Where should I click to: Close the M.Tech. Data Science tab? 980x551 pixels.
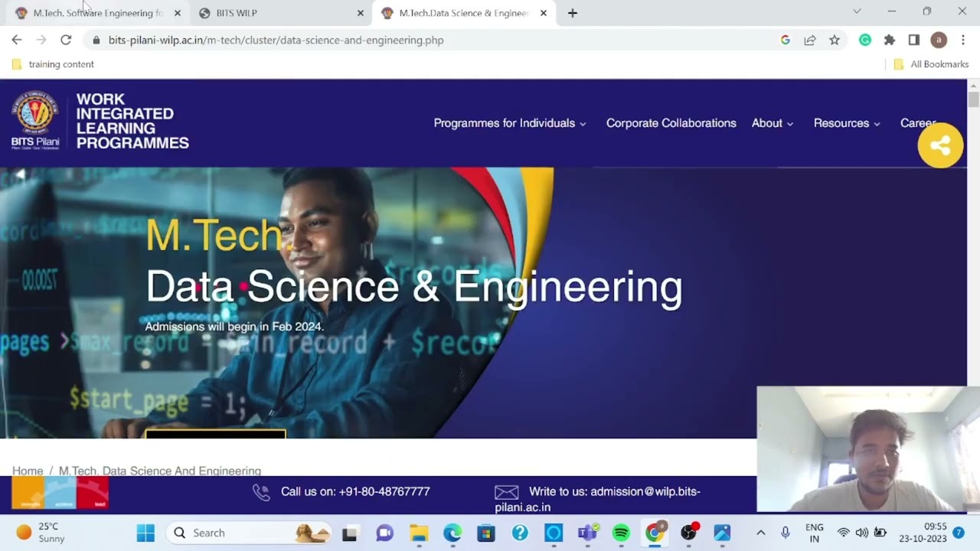544,13
